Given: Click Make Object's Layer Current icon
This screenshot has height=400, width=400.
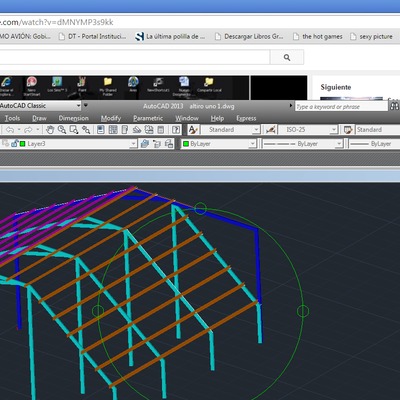Looking at the screenshot, I should 145,144.
